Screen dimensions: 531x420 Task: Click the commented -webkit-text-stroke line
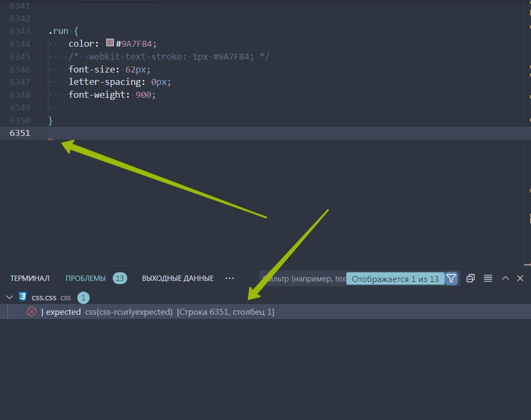(x=169, y=56)
